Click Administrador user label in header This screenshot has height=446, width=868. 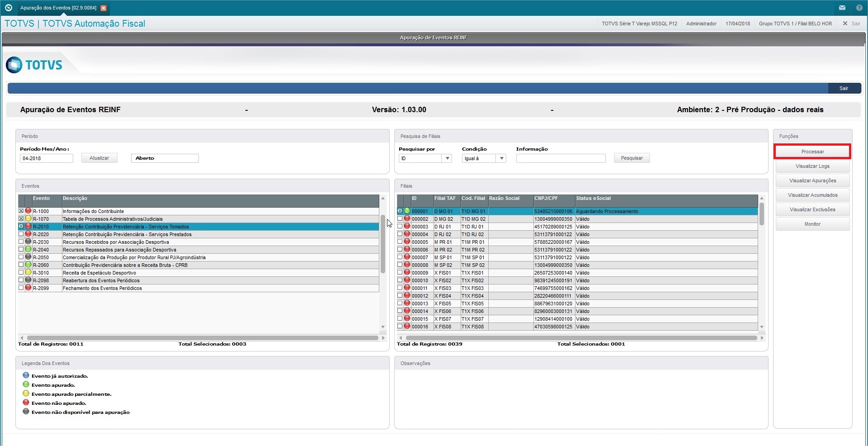coord(701,24)
